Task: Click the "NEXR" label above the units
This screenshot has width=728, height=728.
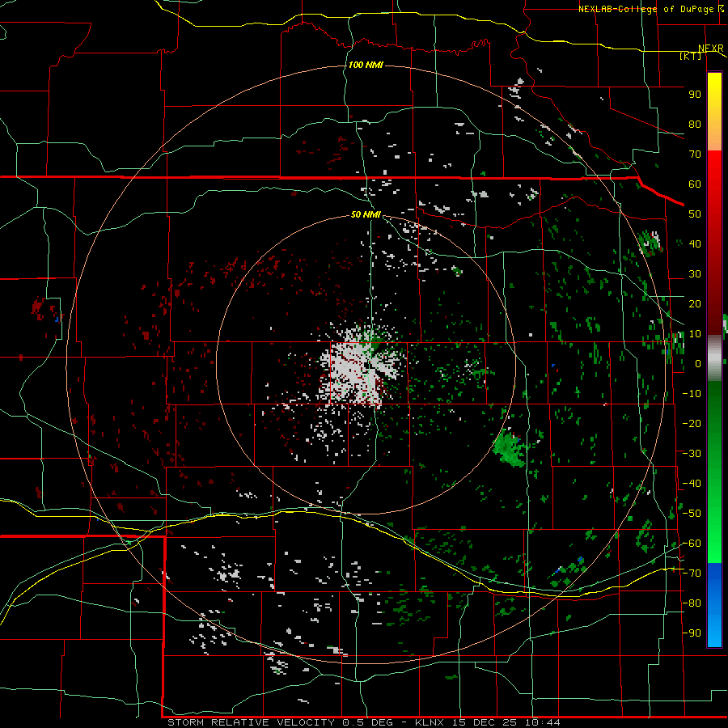Action: (710, 49)
